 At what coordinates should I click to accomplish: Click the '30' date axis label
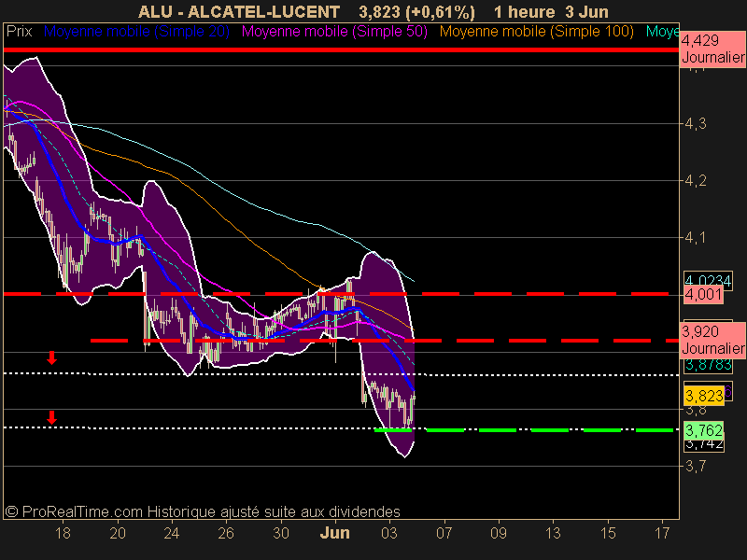281,532
